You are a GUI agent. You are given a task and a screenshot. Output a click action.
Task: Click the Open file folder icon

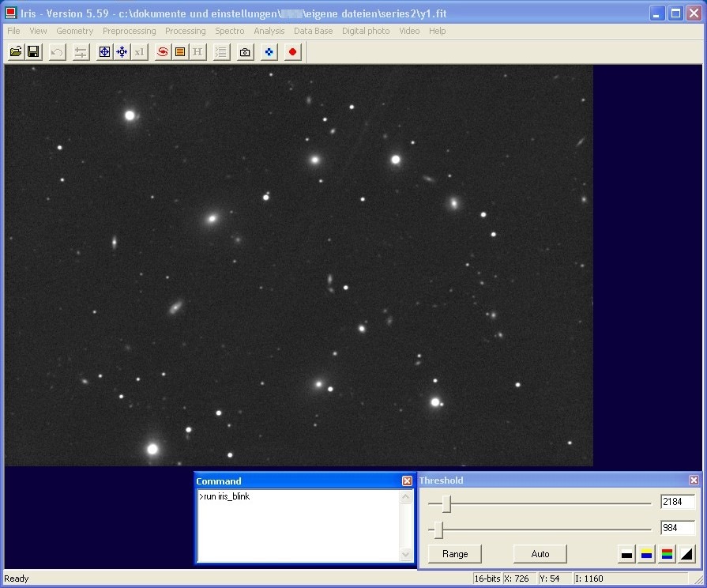click(16, 52)
